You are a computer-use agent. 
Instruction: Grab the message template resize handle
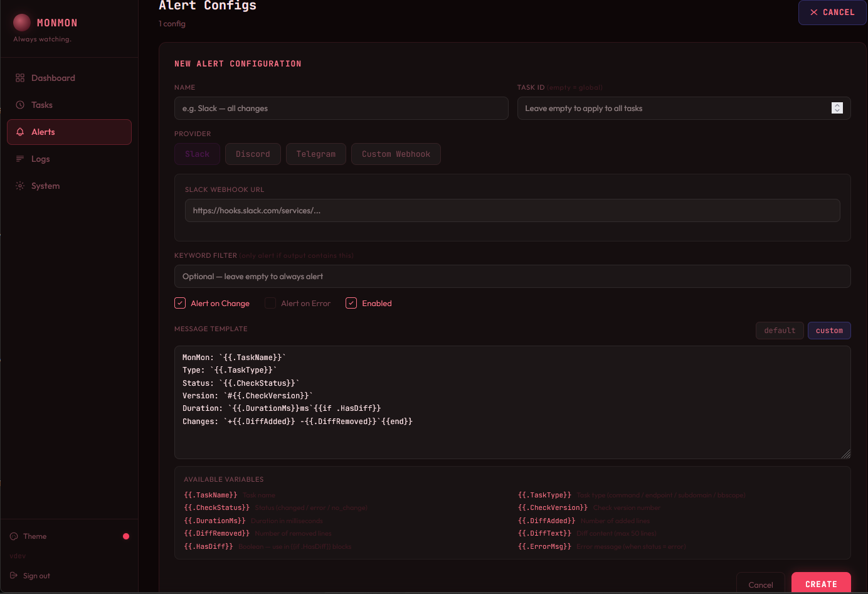click(845, 453)
